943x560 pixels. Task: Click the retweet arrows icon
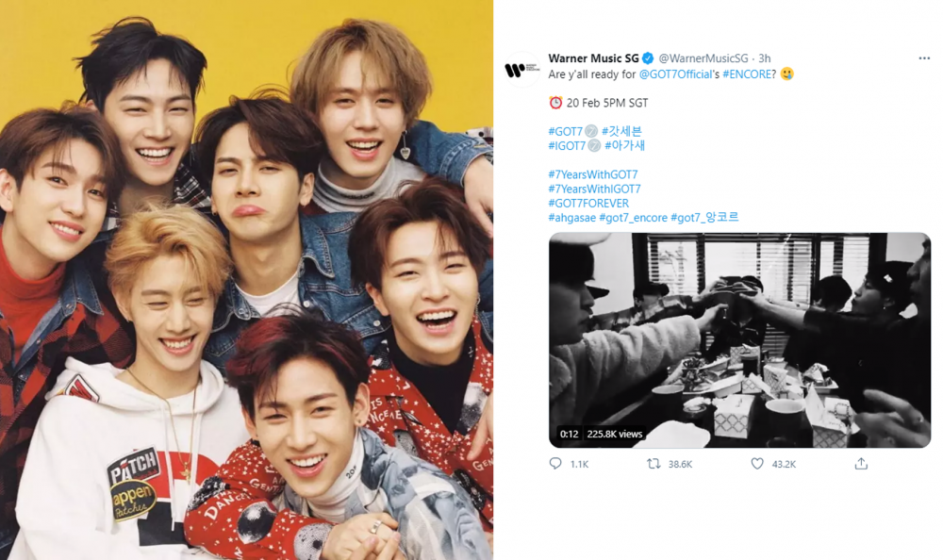point(653,463)
